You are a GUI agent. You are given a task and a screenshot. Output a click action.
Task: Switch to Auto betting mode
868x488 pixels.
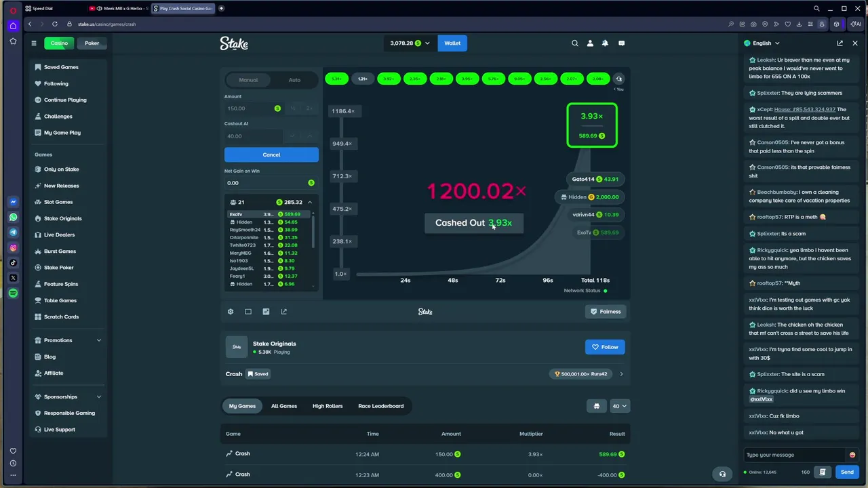pyautogui.click(x=294, y=80)
